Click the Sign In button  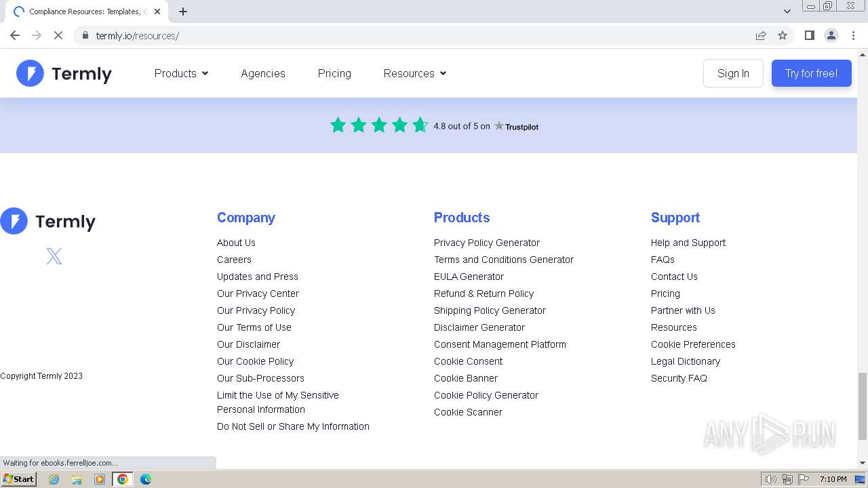pyautogui.click(x=733, y=73)
